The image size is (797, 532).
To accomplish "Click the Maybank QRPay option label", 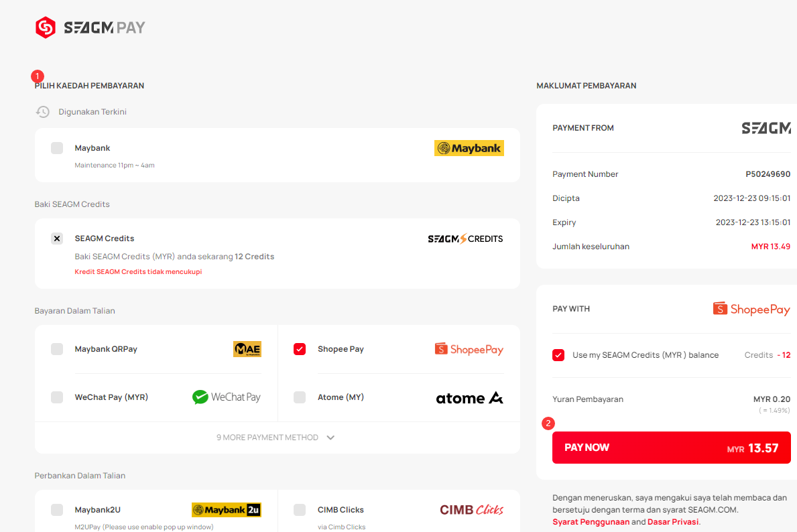I will pos(106,349).
